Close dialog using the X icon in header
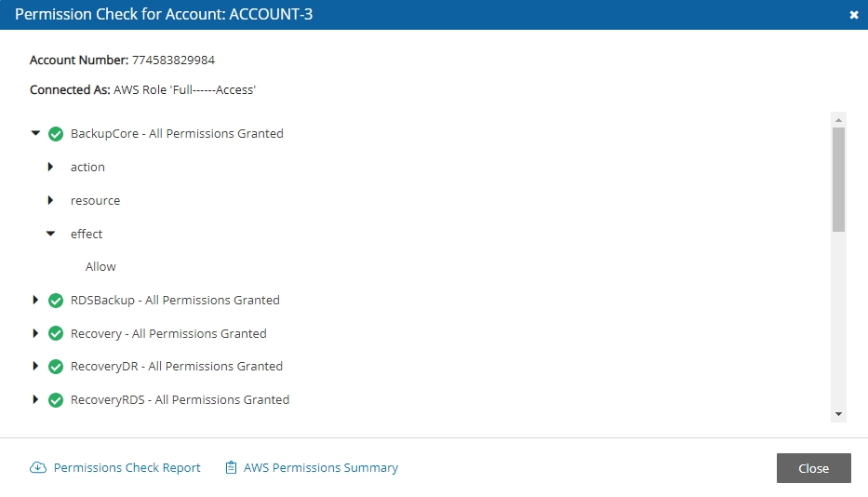Screen dimensions: 868x497 pyautogui.click(x=854, y=15)
